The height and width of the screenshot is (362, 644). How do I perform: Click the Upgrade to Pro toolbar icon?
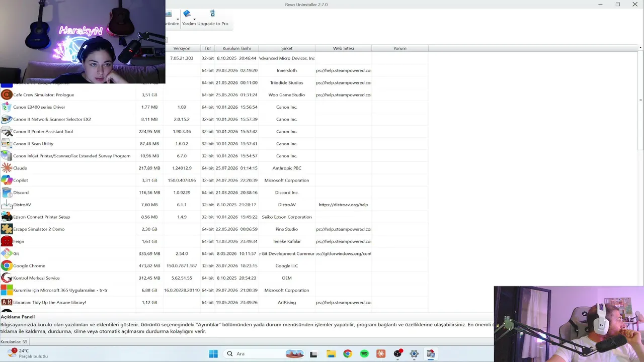click(212, 14)
